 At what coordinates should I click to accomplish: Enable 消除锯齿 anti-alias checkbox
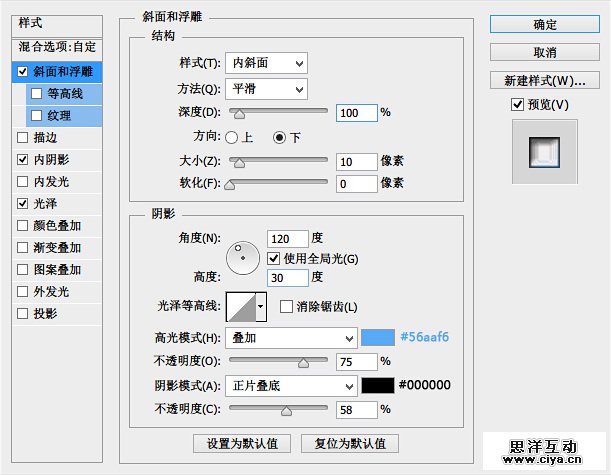[x=287, y=306]
